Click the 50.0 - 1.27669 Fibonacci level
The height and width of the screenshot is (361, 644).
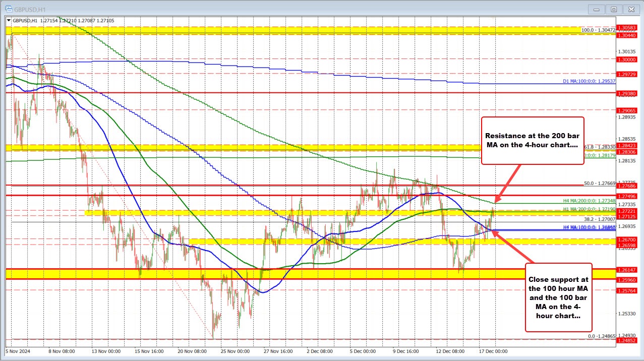600,183
